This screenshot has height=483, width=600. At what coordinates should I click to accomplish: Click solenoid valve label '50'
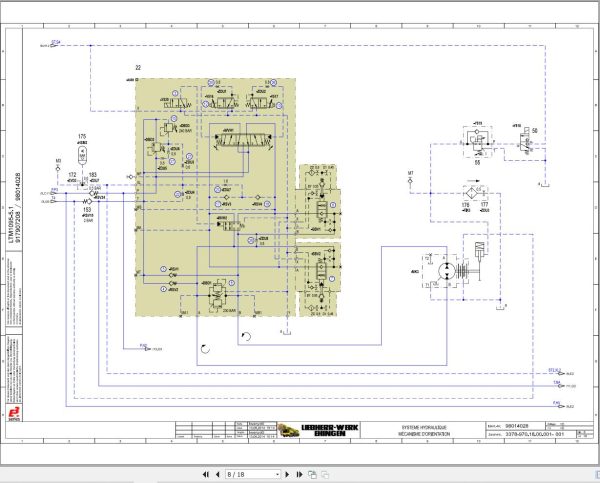point(535,131)
